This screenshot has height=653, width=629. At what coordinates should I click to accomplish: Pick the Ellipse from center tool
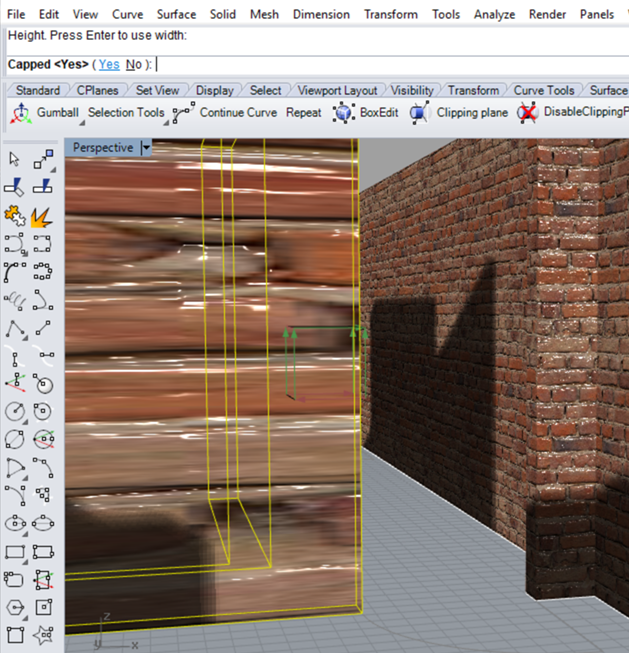click(x=15, y=523)
